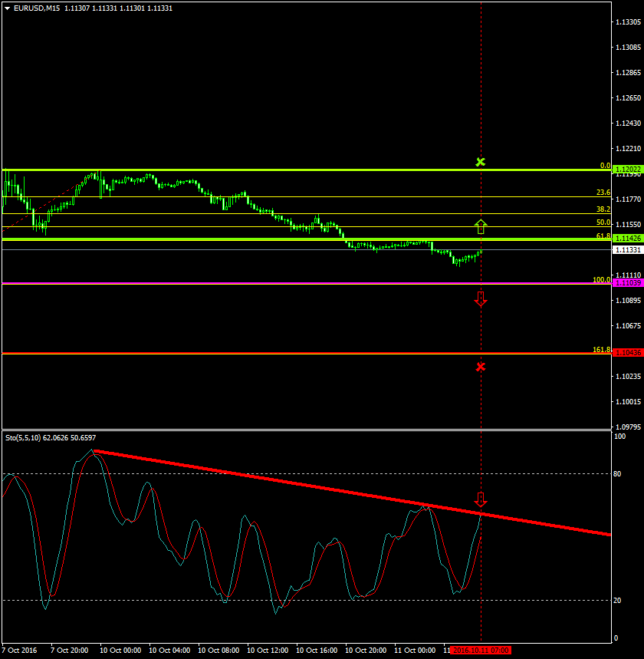Select the 50.0 Fibonacci level label
This screenshot has width=644, height=659.
tap(603, 222)
